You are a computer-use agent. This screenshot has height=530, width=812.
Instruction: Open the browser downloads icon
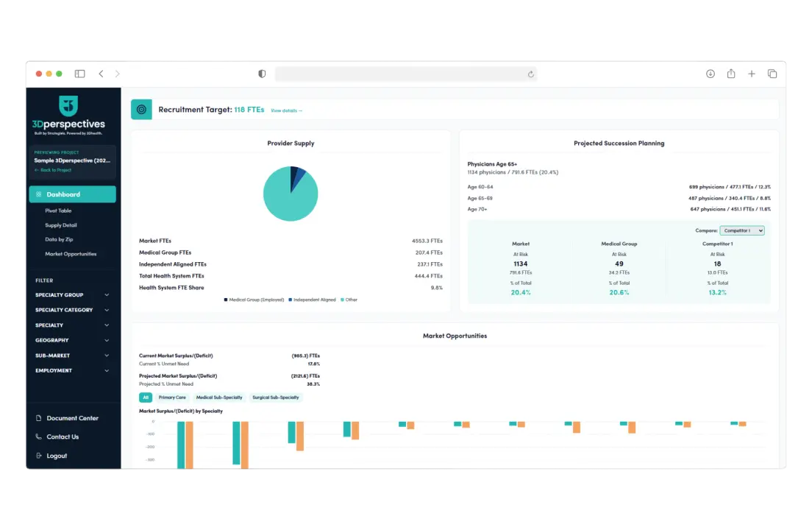[x=710, y=74]
